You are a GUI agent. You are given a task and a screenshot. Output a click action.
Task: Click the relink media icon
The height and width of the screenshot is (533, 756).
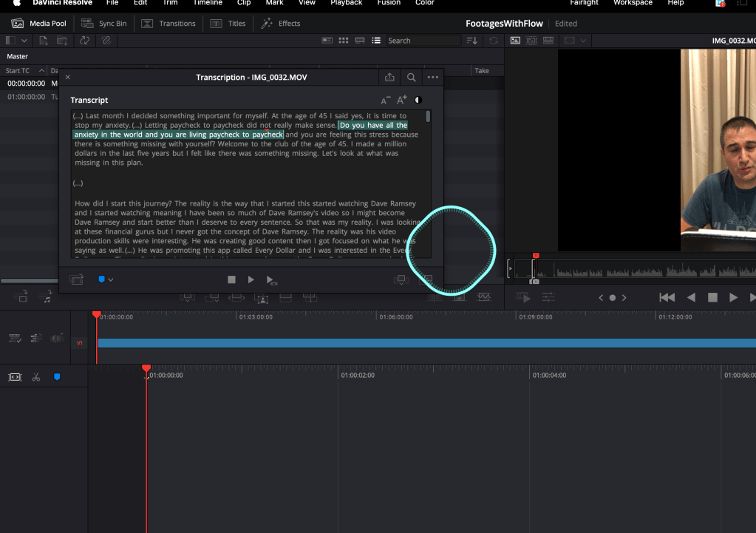pos(106,41)
